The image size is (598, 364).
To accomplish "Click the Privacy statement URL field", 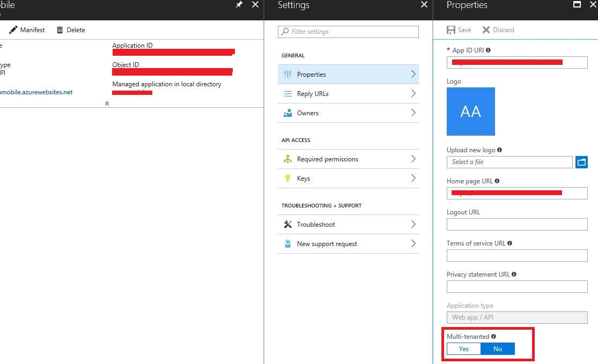I will click(517, 287).
